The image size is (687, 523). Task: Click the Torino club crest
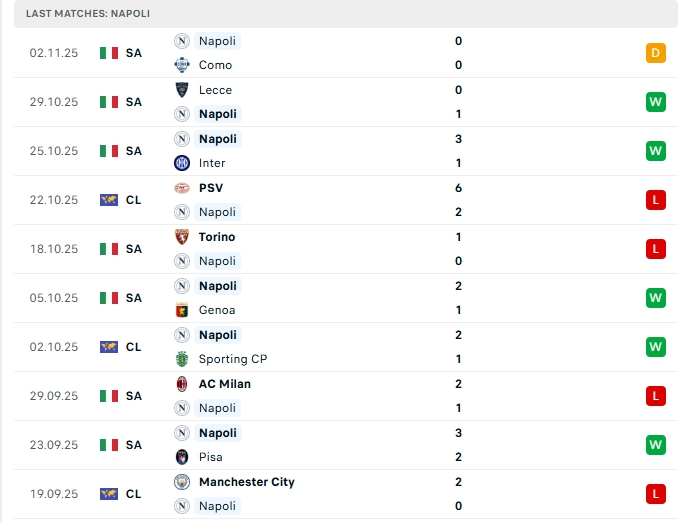(182, 237)
